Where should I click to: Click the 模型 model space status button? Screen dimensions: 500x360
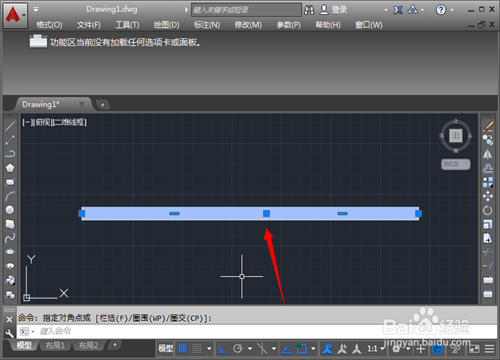[x=166, y=349]
